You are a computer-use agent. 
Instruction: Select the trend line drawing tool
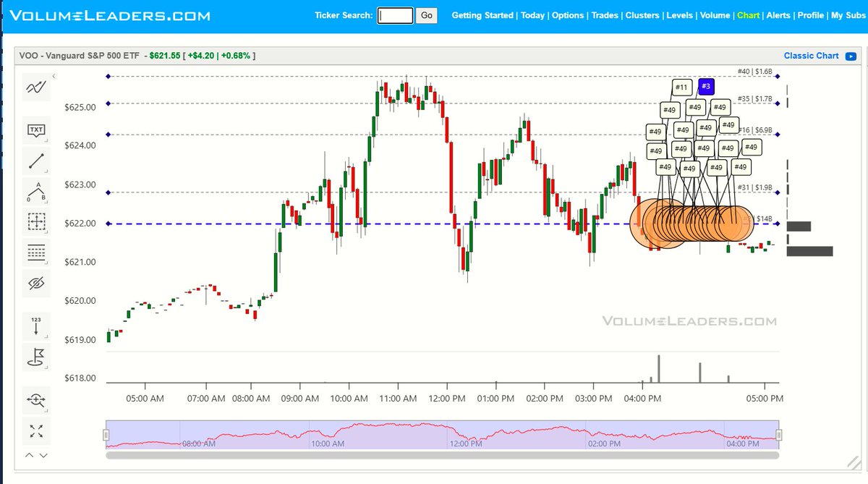[35, 86]
